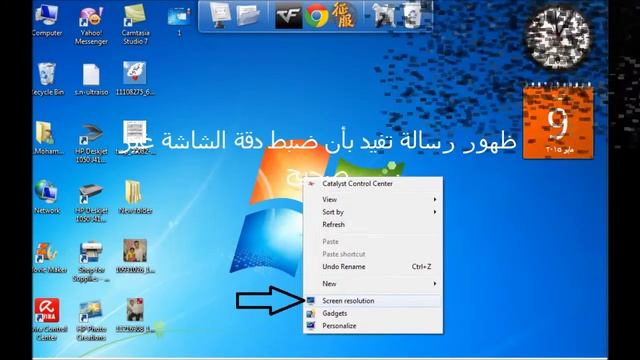
Task: Click the folder icon in the top dock
Action: 248,16
